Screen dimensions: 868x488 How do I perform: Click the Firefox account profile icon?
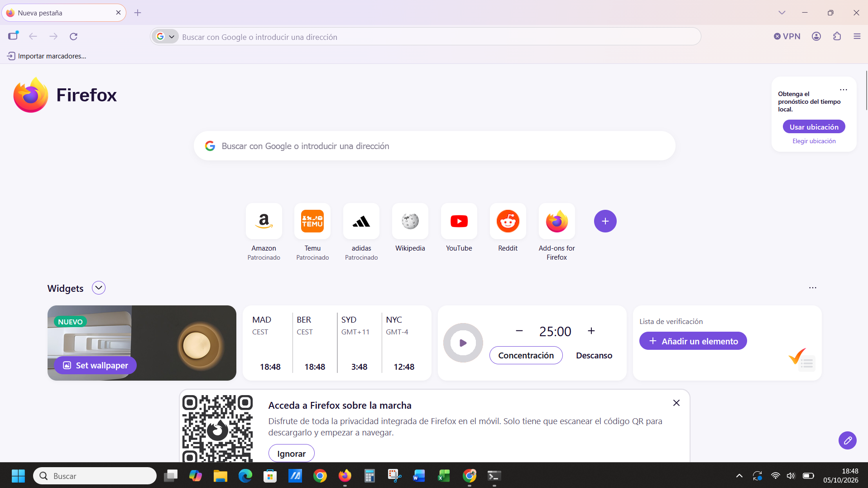click(x=816, y=36)
